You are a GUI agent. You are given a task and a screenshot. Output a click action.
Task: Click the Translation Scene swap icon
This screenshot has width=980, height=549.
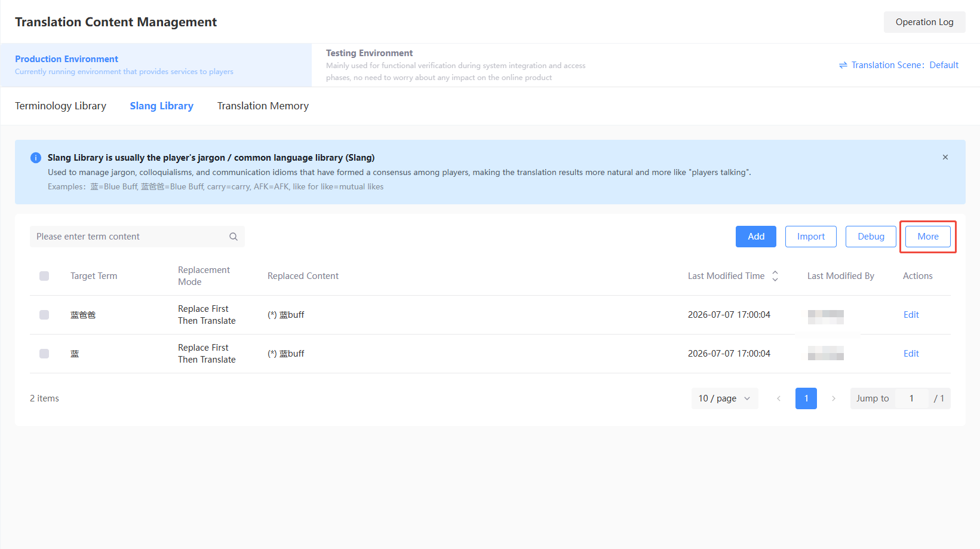click(x=843, y=65)
